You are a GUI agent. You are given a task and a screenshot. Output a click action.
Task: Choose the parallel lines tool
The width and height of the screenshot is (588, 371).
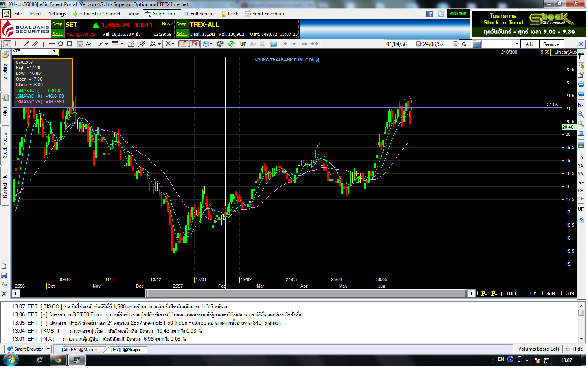pyautogui.click(x=35, y=44)
